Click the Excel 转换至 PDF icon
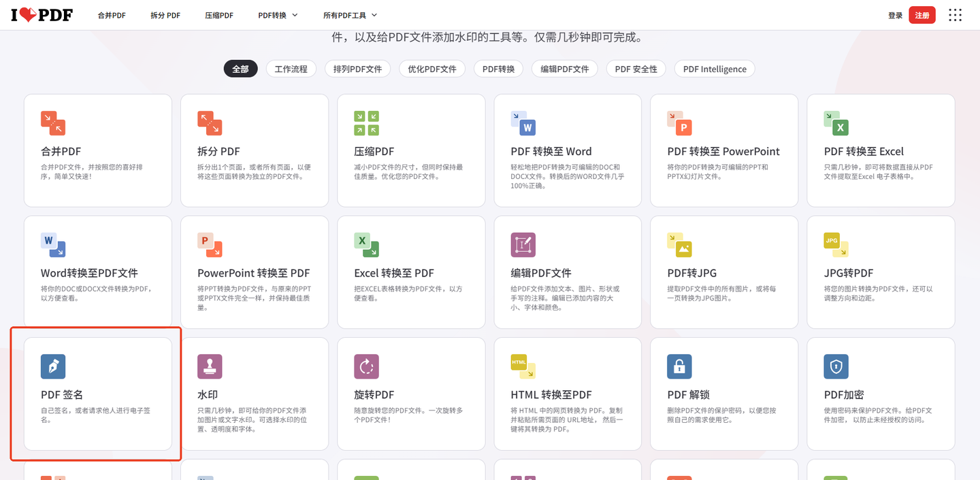 (x=366, y=245)
